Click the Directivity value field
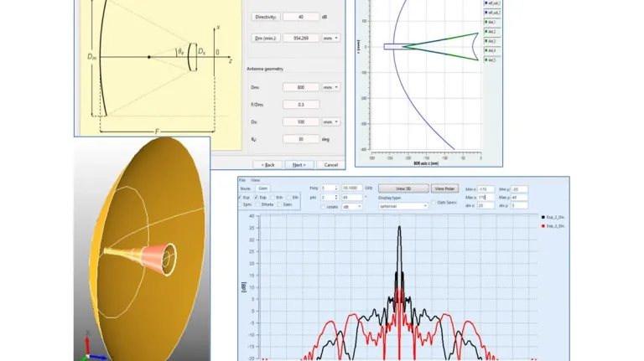Viewport: 644px width, 361px height. coord(301,17)
